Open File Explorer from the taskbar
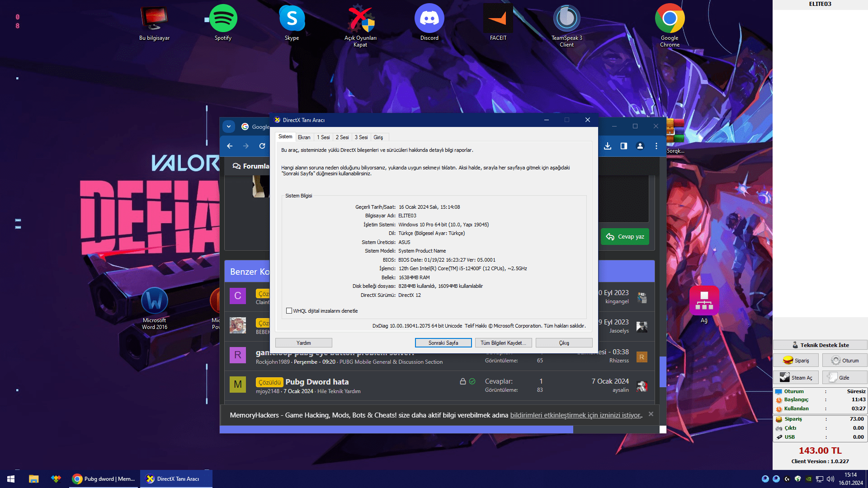 point(33,479)
